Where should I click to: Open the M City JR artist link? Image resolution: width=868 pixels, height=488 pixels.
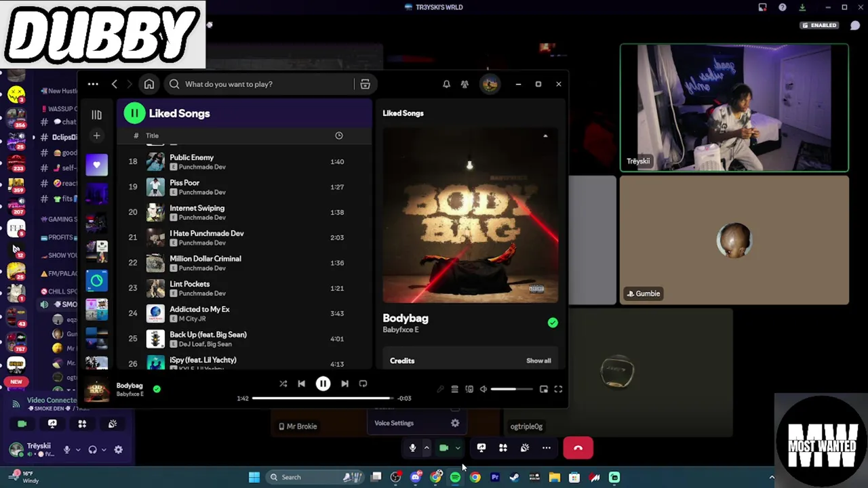click(192, 319)
